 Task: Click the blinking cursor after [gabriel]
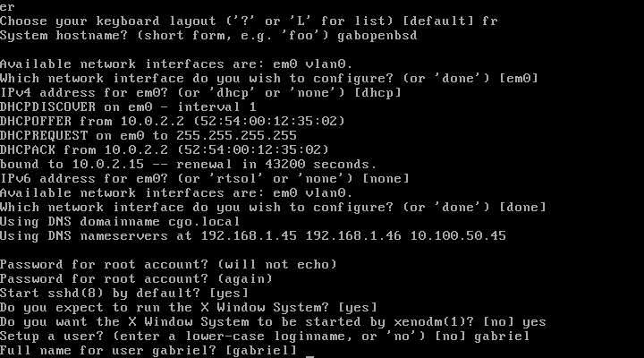coord(310,356)
